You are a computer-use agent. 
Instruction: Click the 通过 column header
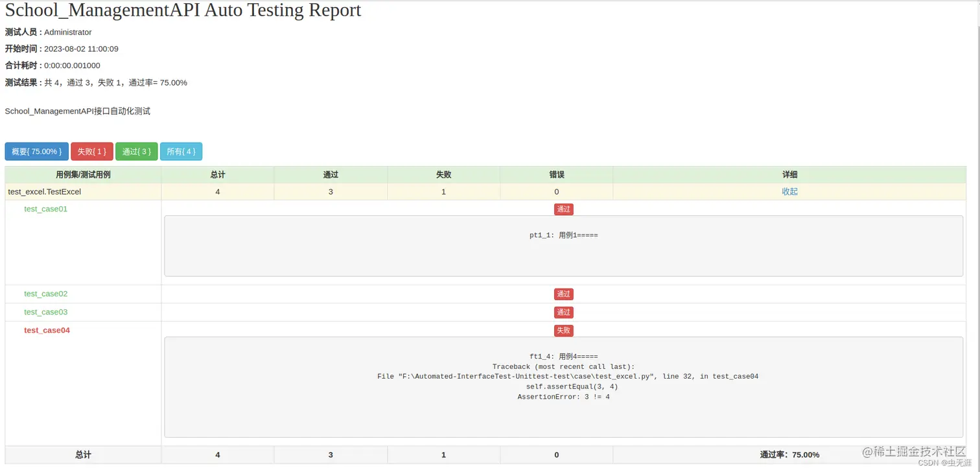coord(331,174)
